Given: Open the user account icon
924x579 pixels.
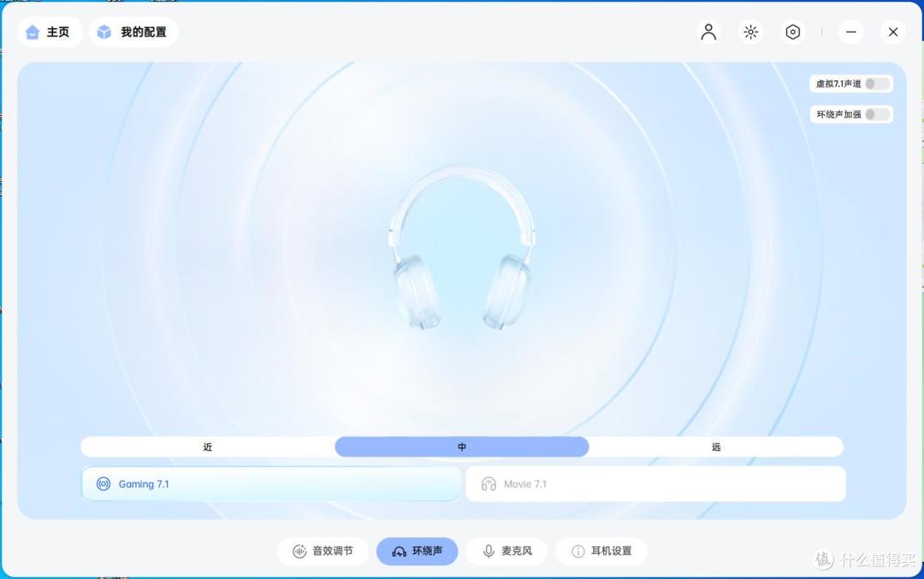Looking at the screenshot, I should (x=708, y=32).
